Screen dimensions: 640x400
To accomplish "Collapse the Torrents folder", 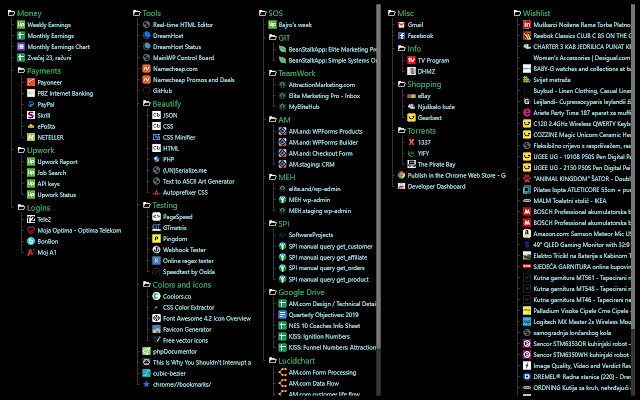I will pyautogui.click(x=402, y=131).
